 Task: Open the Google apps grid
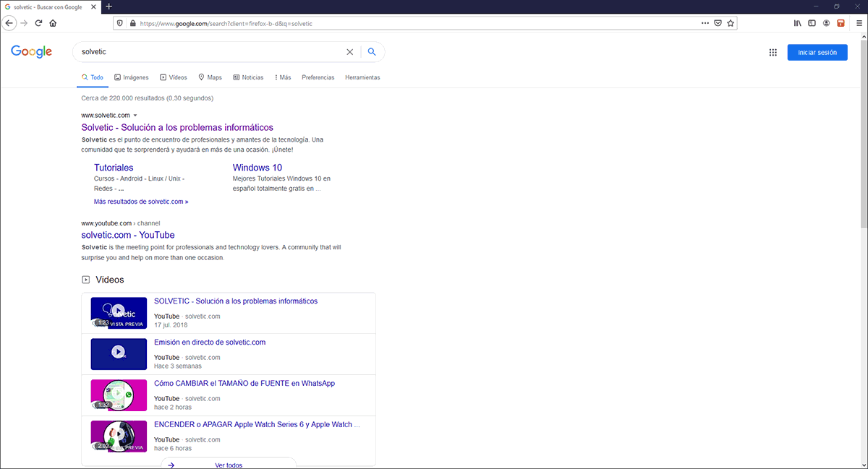[x=773, y=52]
